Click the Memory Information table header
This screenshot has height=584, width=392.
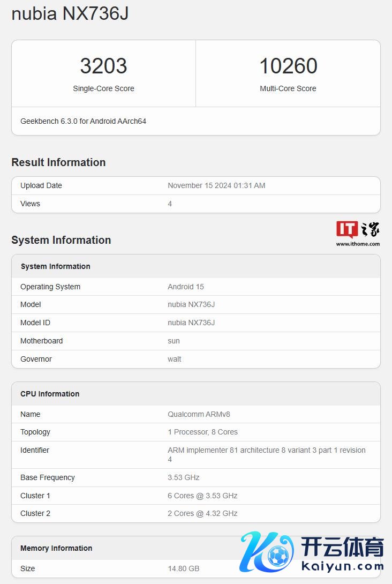56,548
